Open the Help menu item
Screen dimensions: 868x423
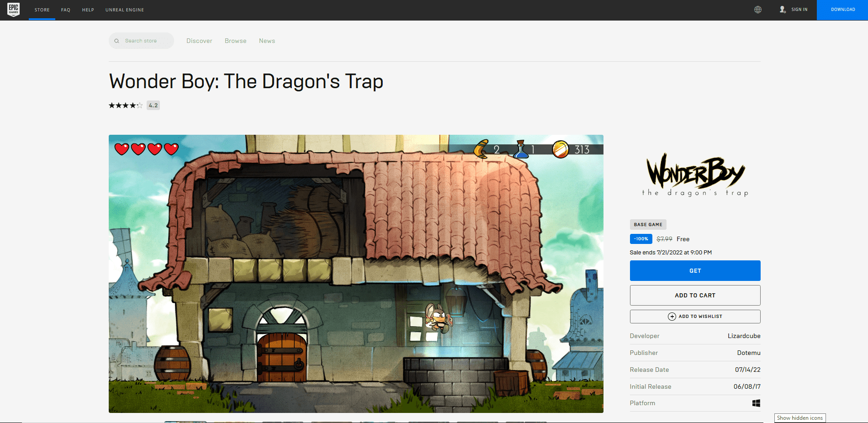click(88, 10)
